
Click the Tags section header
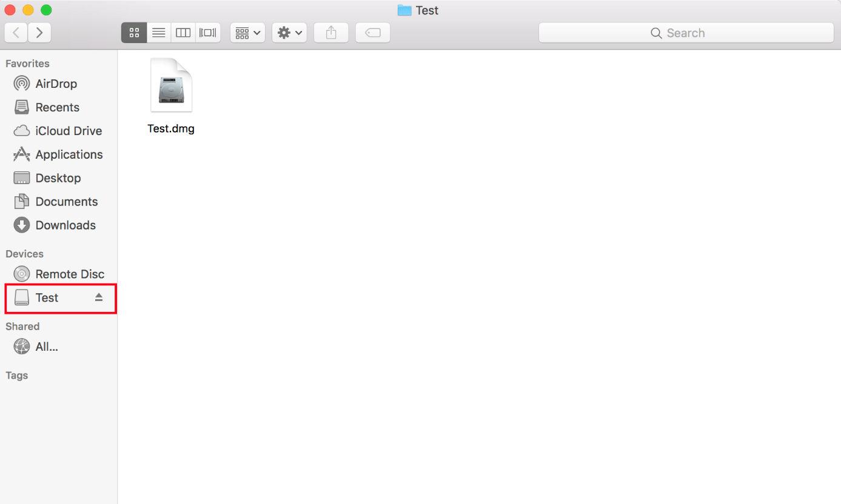17,376
